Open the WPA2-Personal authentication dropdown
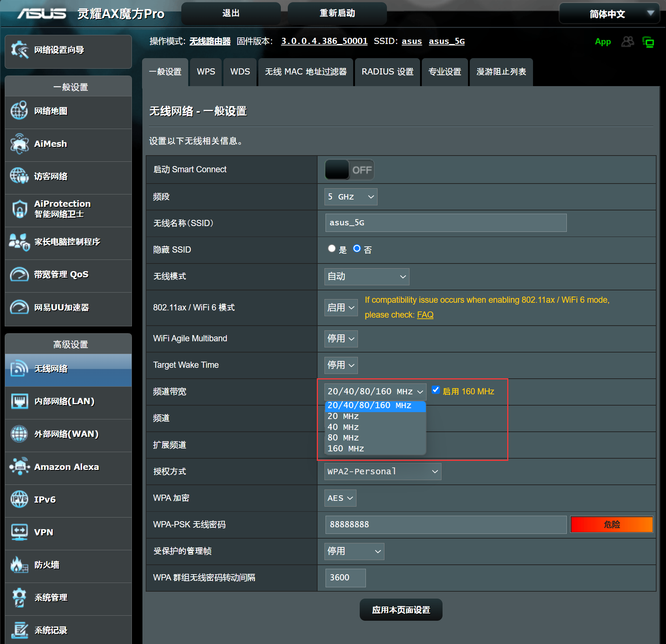This screenshot has width=666, height=644. [x=382, y=471]
